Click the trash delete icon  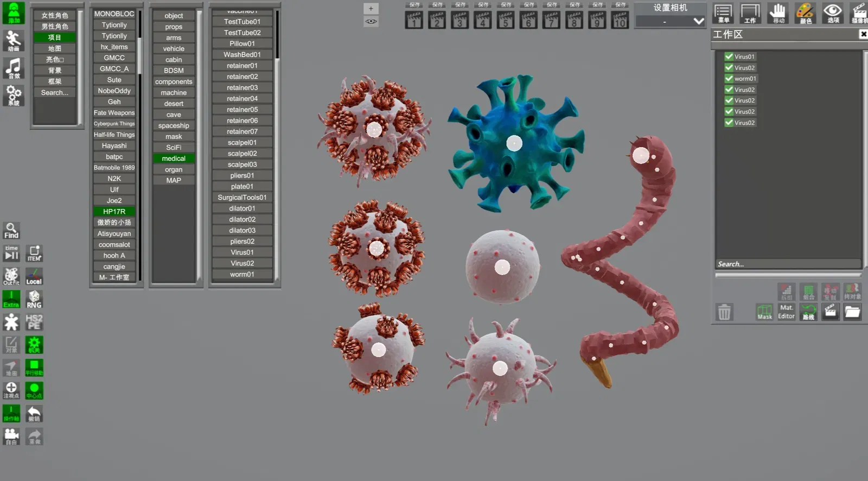pyautogui.click(x=724, y=312)
